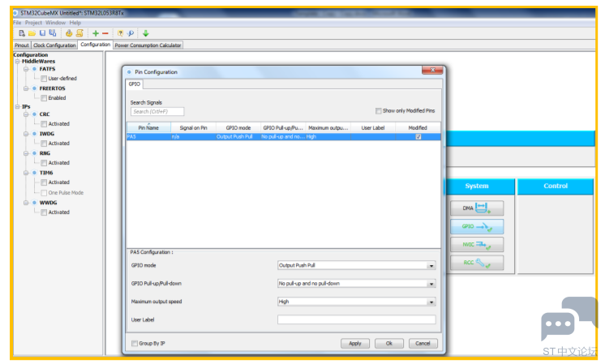Collapse the MiddleWares tree node
The width and height of the screenshot is (605, 364).
pos(17,62)
